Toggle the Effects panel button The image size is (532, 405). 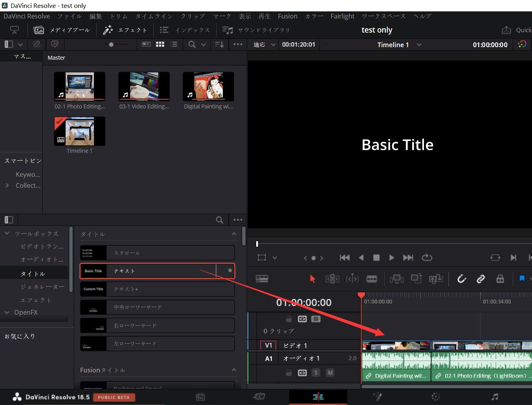pos(125,30)
